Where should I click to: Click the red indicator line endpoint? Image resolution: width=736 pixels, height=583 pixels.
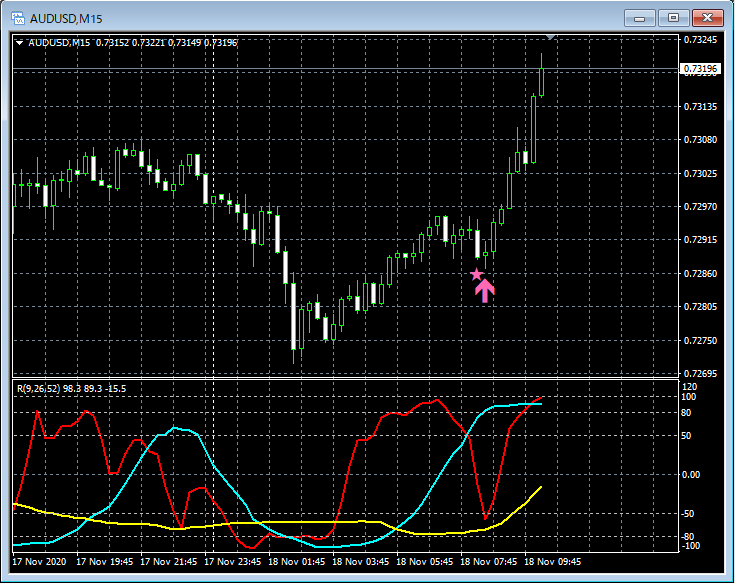click(541, 398)
